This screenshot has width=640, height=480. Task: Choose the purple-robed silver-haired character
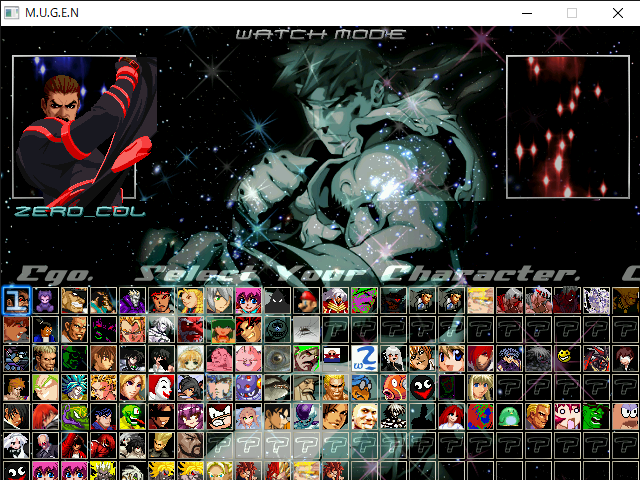click(x=132, y=301)
